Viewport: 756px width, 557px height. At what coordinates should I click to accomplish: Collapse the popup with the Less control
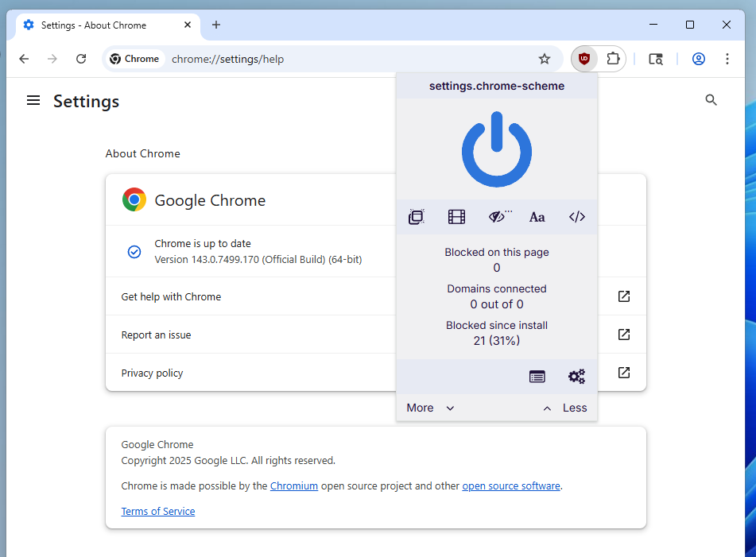[565, 407]
